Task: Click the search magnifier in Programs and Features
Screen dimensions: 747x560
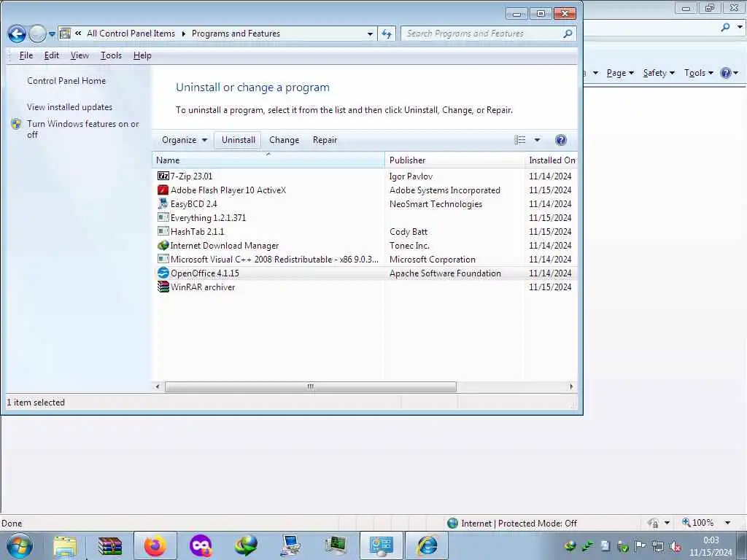Action: [x=568, y=34]
